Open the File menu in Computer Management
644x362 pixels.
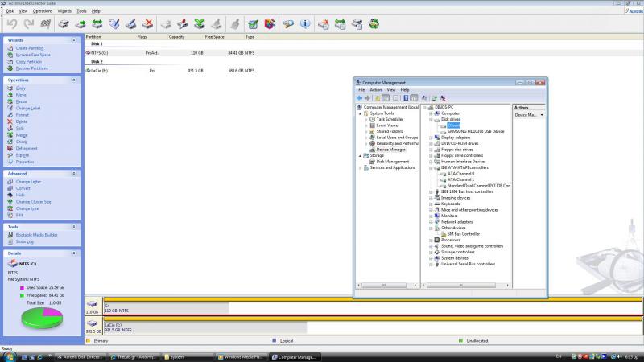tap(361, 90)
